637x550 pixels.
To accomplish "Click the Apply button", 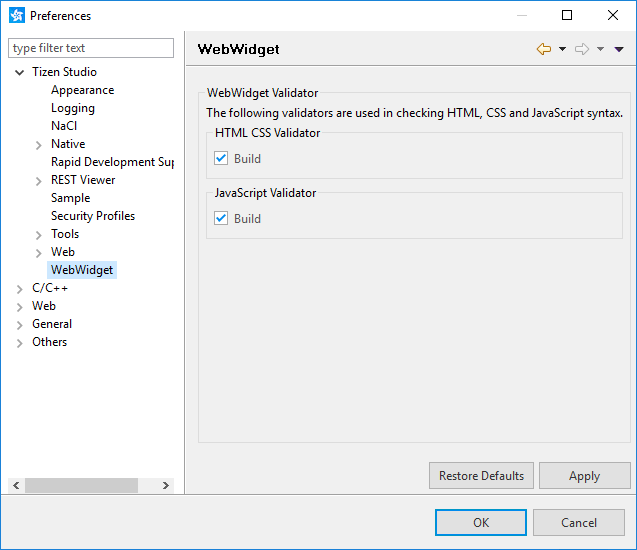I will (x=584, y=476).
